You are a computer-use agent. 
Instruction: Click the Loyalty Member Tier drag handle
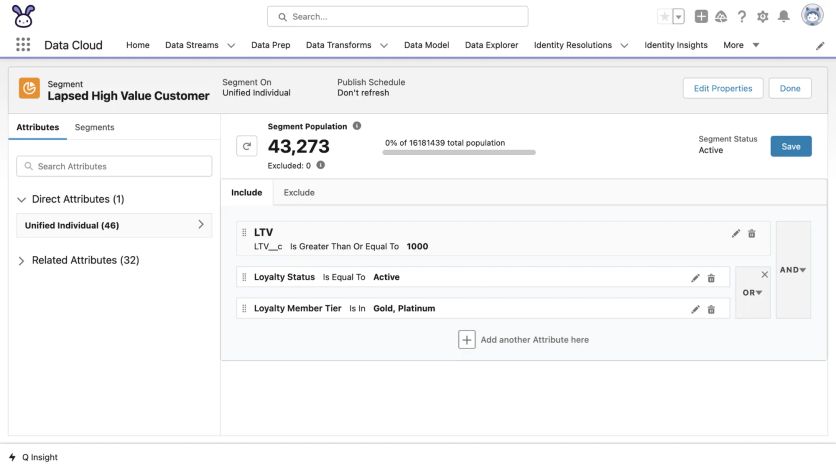[x=244, y=309]
